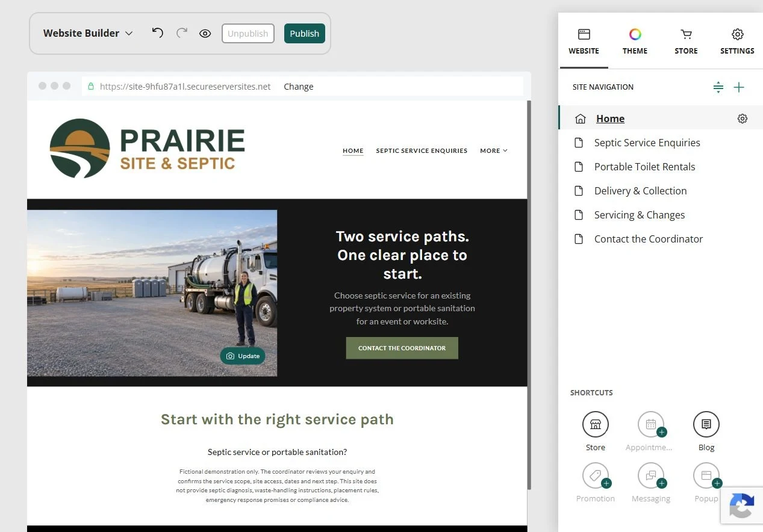The image size is (763, 532).
Task: Open the Store tab
Action: point(686,42)
